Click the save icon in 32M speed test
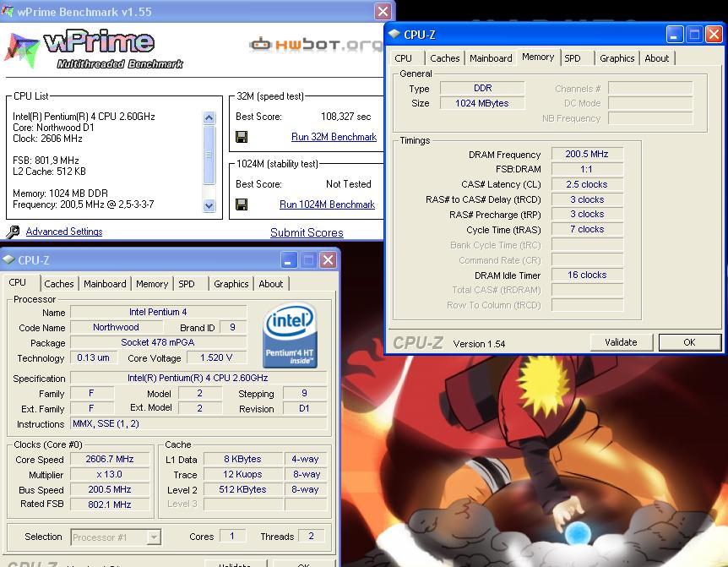The width and height of the screenshot is (728, 567). click(x=242, y=137)
